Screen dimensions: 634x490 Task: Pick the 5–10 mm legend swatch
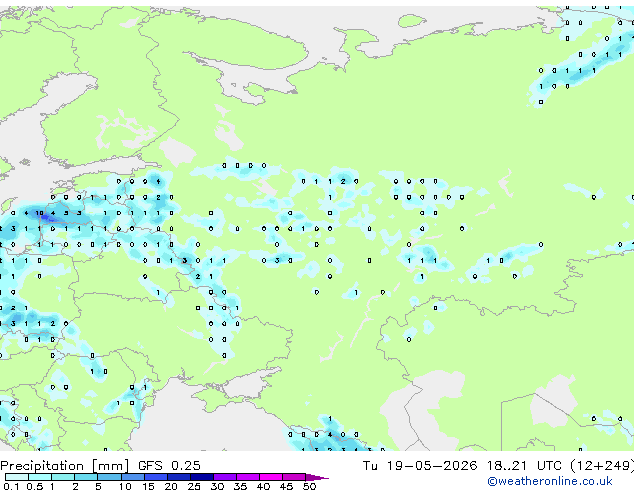(109, 477)
